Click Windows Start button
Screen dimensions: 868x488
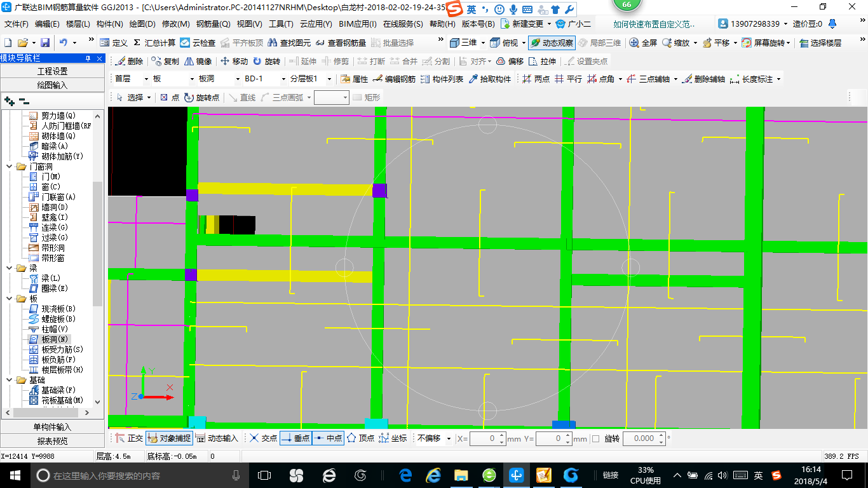(15, 475)
